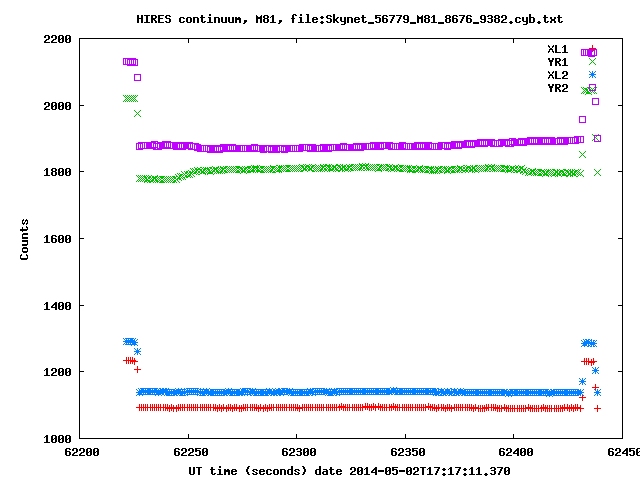Click the 62300 x-axis tick label
Image resolution: width=640 pixels, height=480 pixels.
[299, 452]
